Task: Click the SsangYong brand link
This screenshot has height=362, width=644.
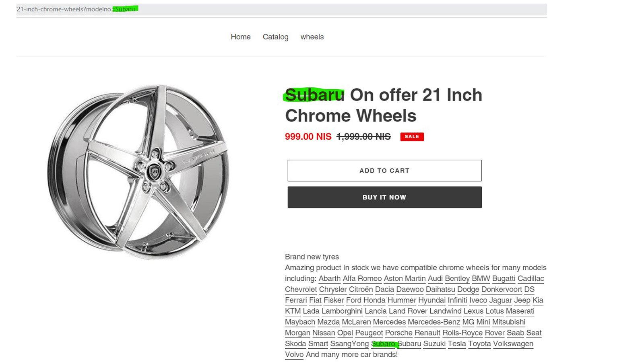Action: (x=350, y=344)
